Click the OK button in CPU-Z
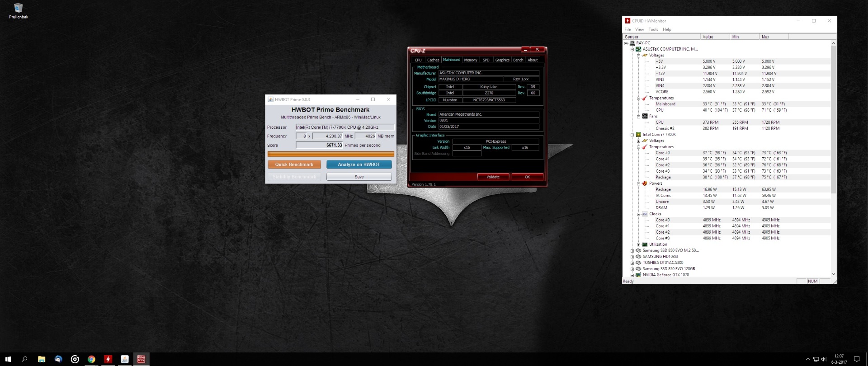The image size is (868, 366). coord(527,177)
